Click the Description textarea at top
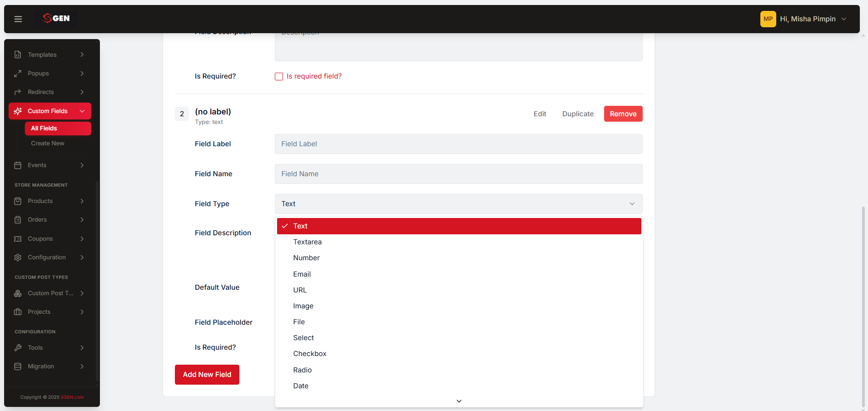 pos(458,47)
